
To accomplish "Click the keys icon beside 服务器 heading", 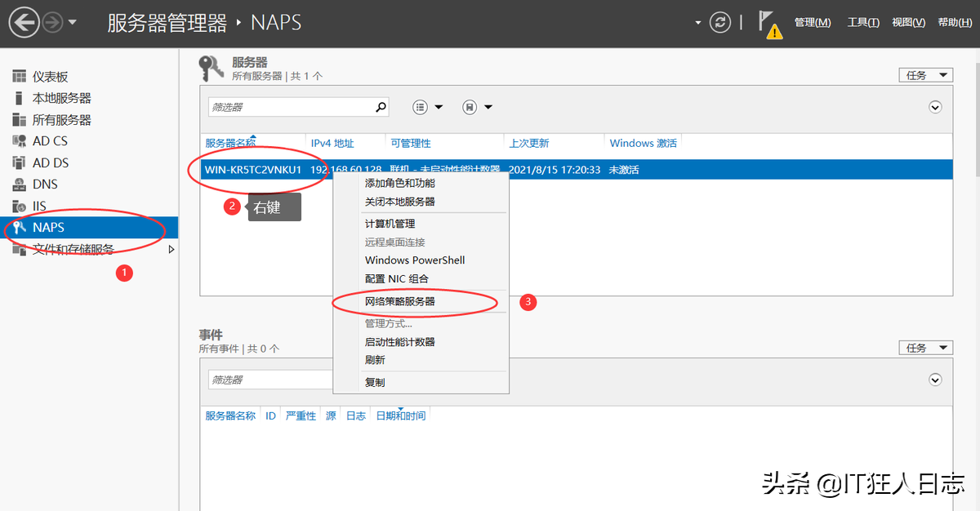I will (212, 68).
